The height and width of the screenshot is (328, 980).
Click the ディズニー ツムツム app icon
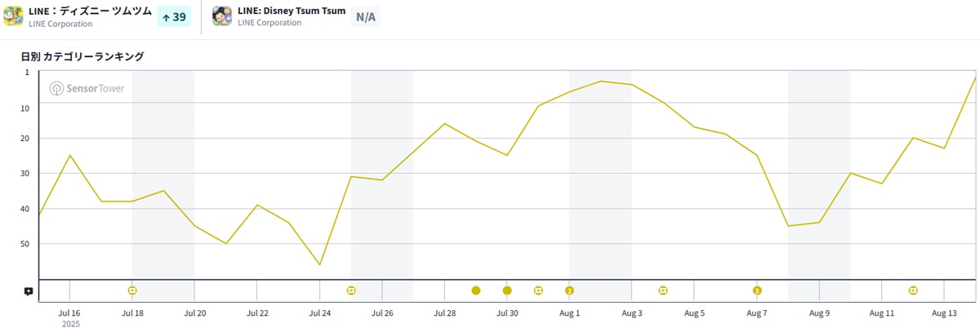tap(14, 16)
